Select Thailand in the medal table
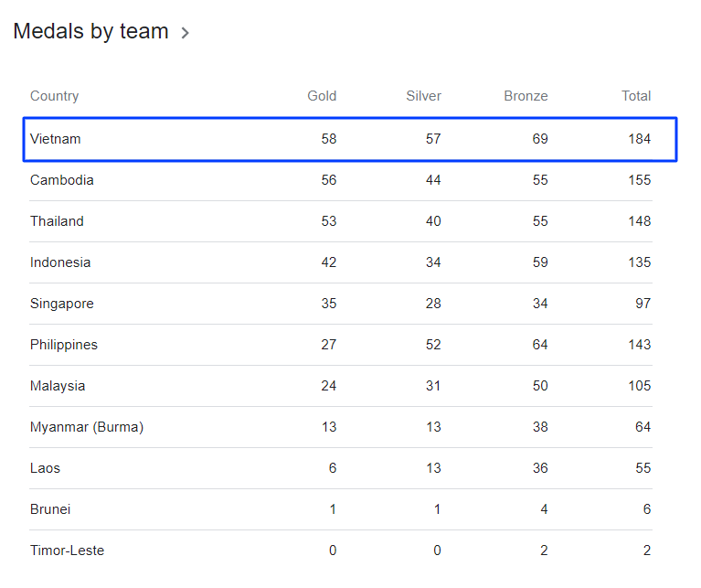 (x=57, y=221)
